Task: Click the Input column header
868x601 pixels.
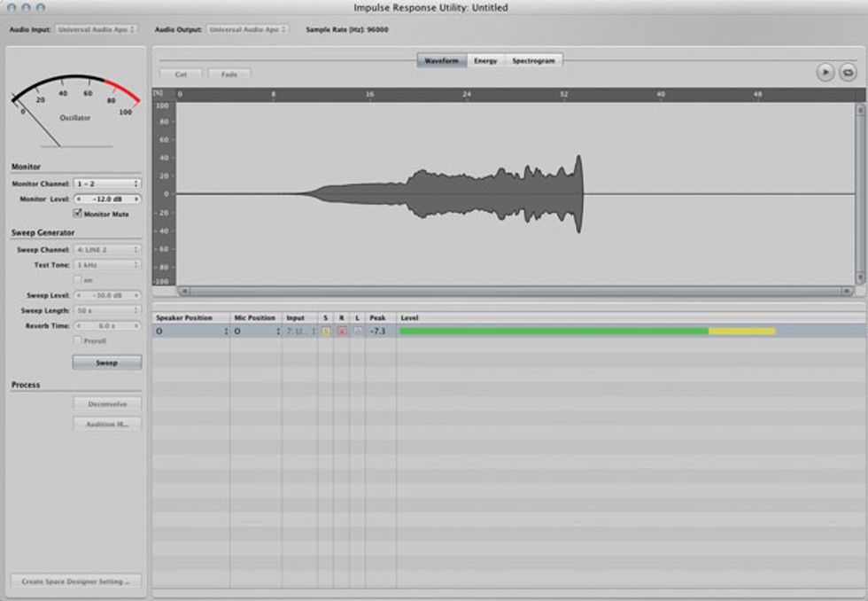Action: [299, 318]
